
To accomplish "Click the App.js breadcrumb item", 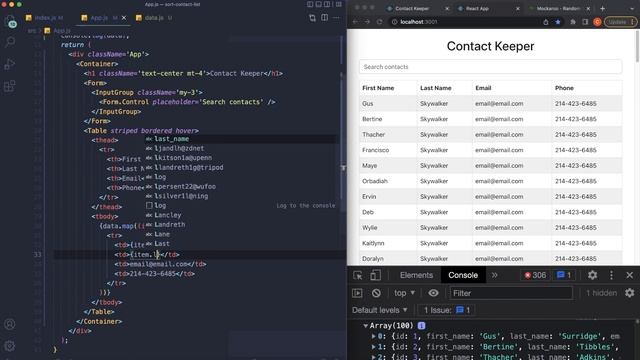I will pyautogui.click(x=58, y=31).
